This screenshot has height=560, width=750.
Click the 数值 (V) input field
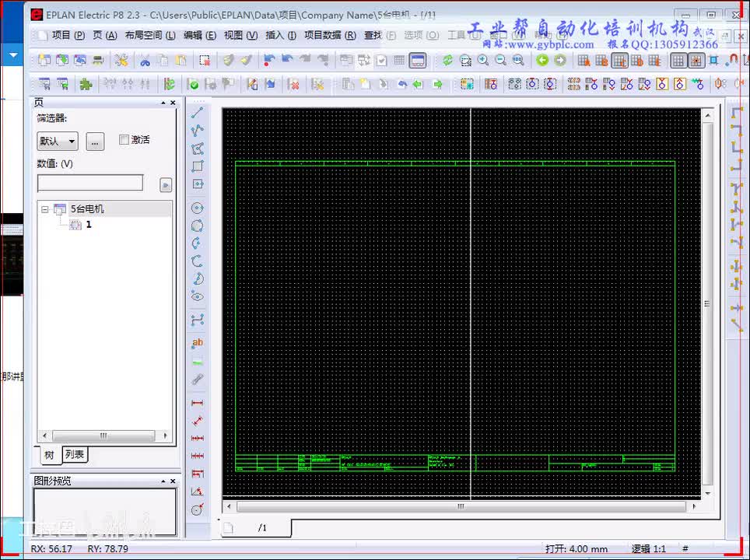(90, 183)
